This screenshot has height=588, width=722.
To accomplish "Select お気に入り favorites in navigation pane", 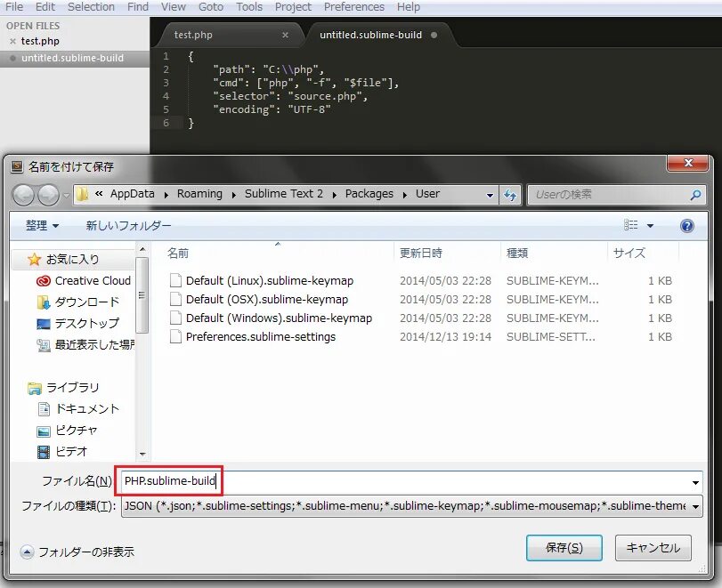I will (x=72, y=260).
